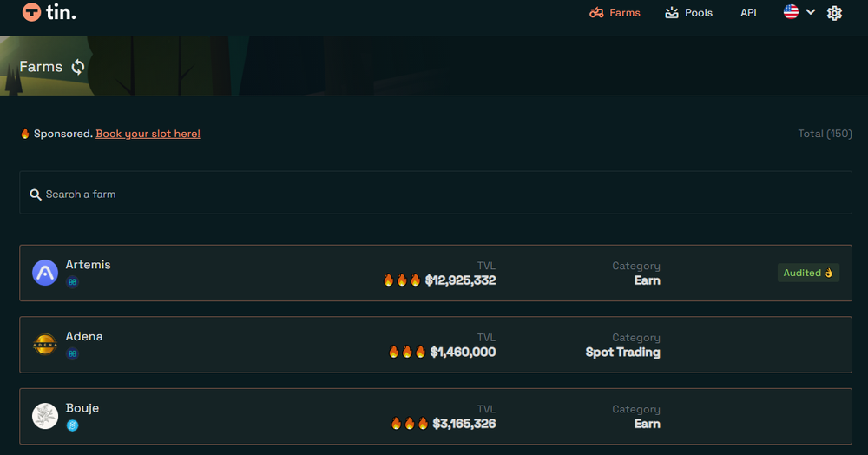Focus the 'Search a farm' input field

click(x=436, y=194)
